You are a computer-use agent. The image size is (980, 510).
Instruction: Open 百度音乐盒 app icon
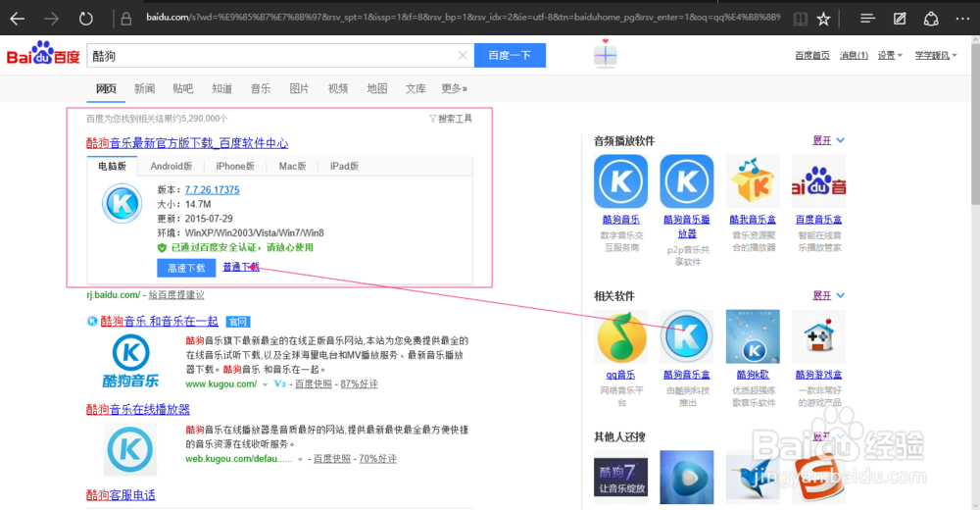pos(818,181)
